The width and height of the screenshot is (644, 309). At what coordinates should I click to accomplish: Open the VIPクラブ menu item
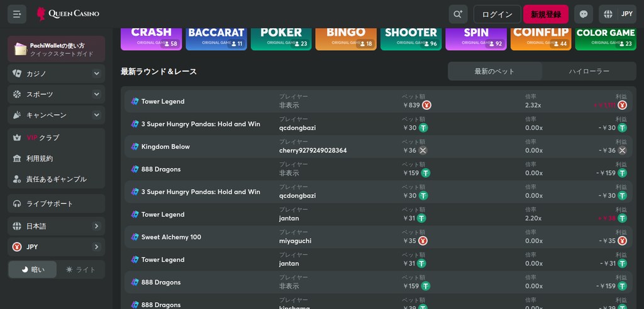click(x=56, y=138)
